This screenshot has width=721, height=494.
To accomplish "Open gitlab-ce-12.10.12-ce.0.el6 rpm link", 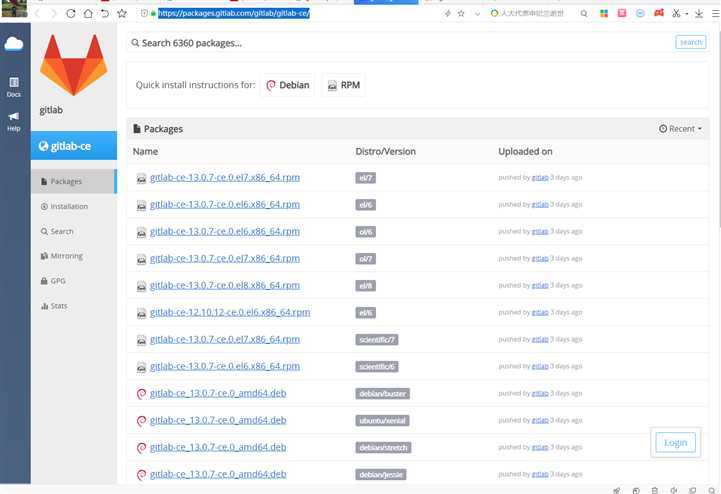I will [x=230, y=312].
